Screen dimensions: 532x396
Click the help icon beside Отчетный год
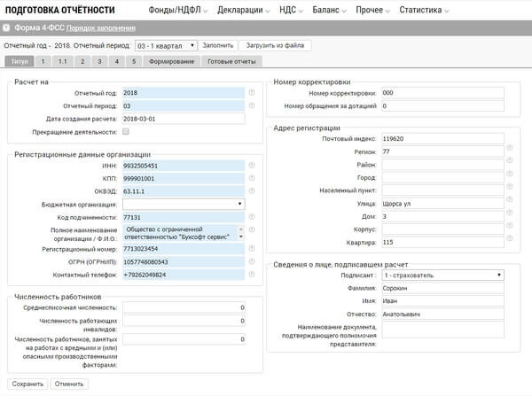253,90
